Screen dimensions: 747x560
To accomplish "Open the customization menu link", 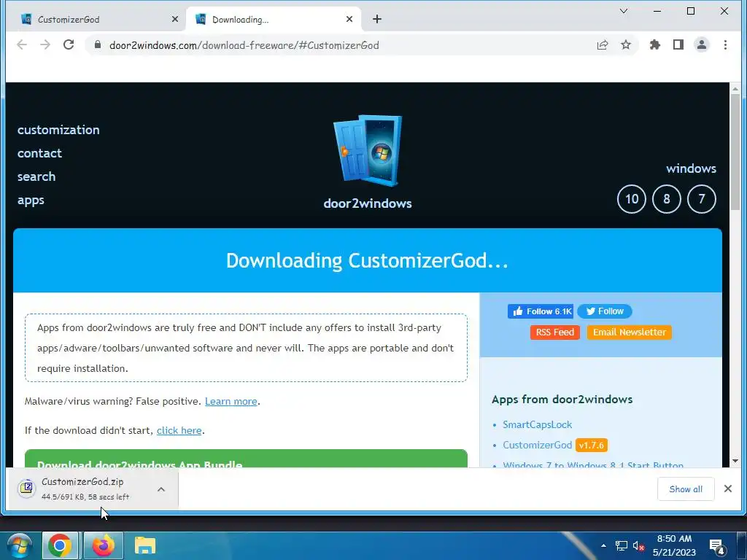I will tap(58, 130).
